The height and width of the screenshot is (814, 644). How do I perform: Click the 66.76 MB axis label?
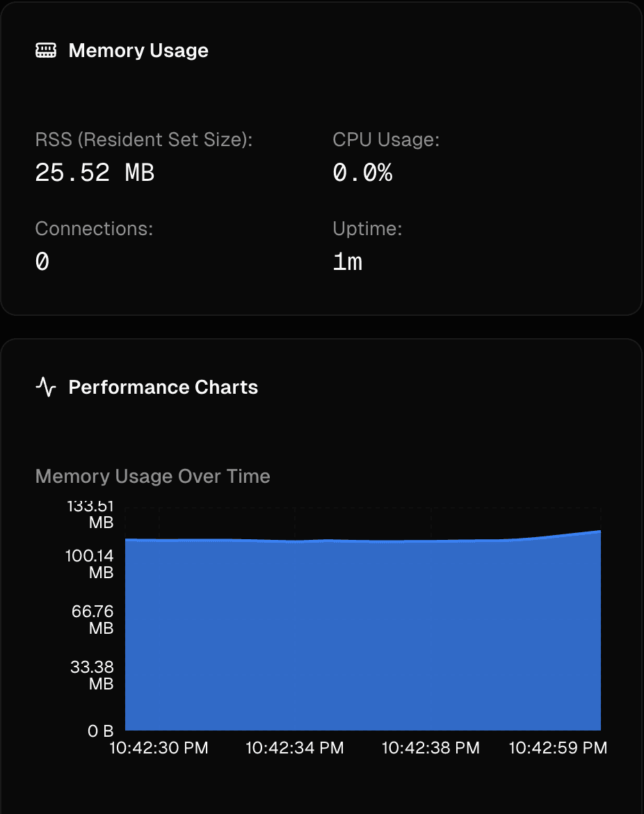click(92, 620)
